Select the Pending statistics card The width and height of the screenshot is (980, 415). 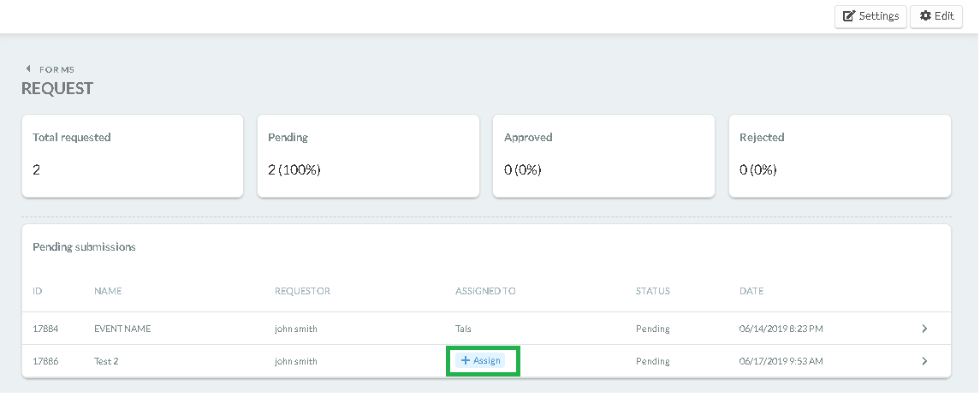coord(368,156)
